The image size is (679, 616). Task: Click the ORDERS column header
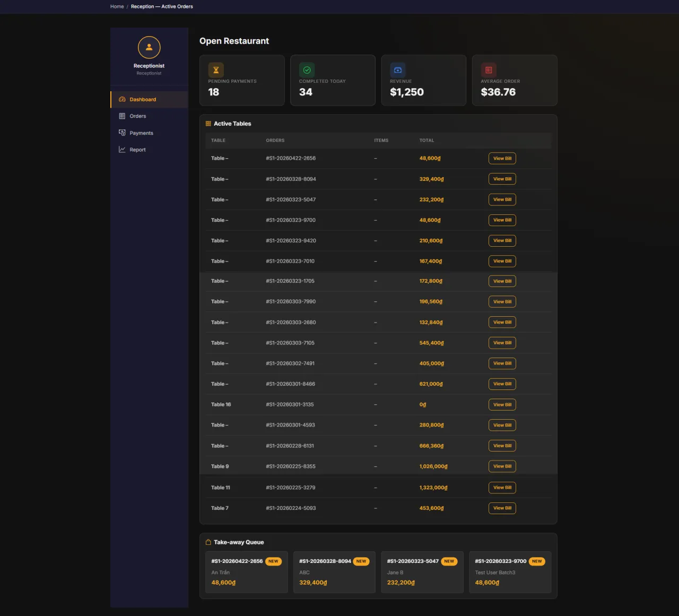tap(275, 141)
